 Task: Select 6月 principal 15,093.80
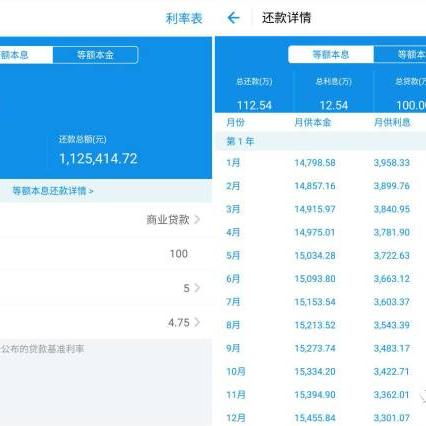[315, 279]
